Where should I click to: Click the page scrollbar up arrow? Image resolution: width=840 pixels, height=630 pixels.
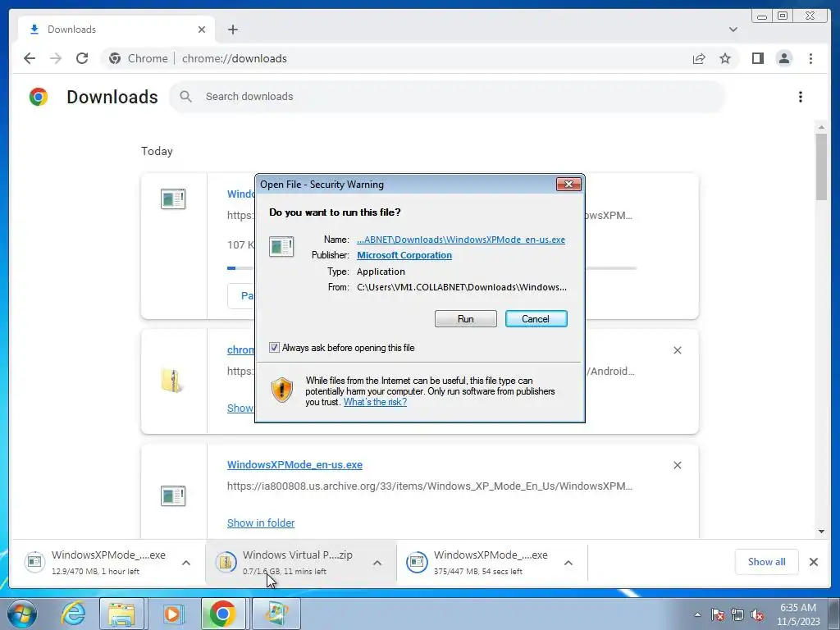pos(821,127)
